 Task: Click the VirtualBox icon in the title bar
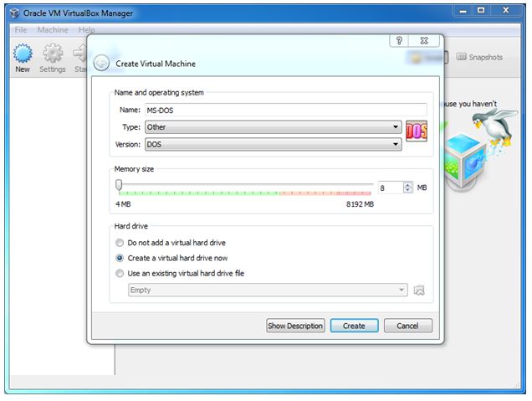tap(13, 13)
